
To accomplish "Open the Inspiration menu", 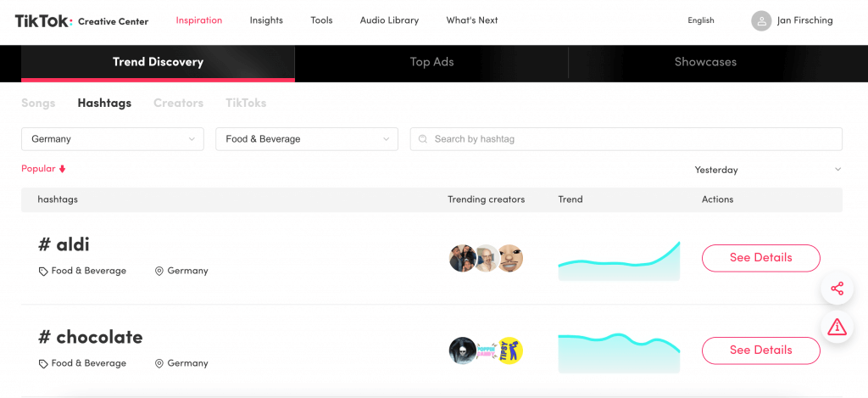I will (198, 20).
